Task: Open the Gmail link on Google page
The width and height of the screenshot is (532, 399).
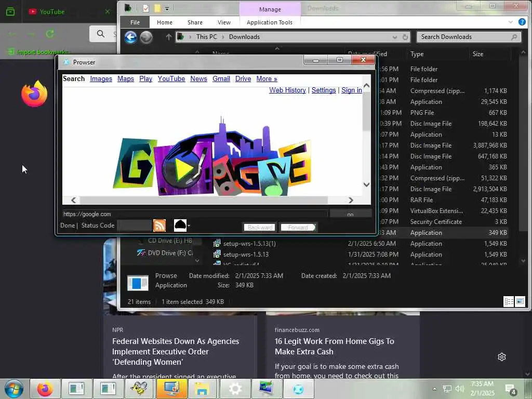Action: (x=221, y=79)
